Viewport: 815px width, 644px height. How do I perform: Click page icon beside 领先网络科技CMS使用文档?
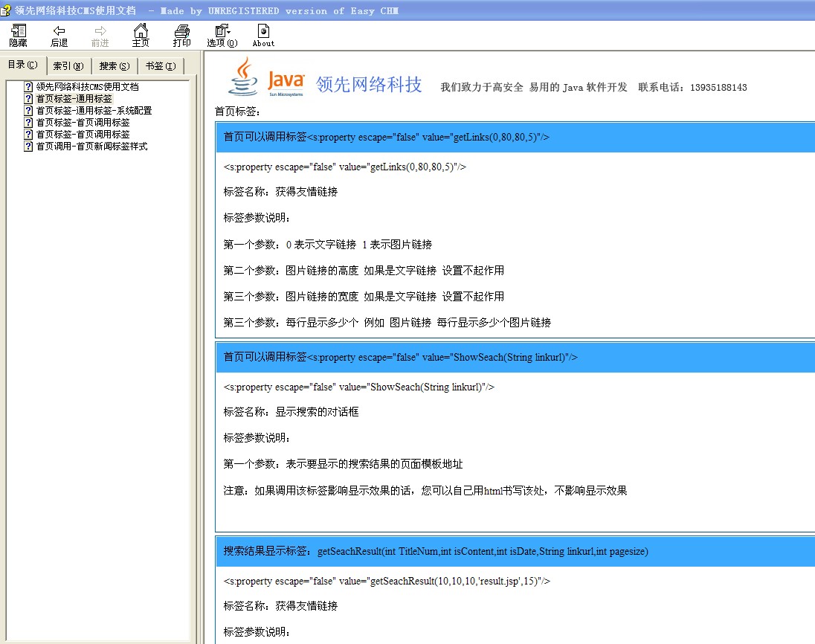tap(28, 87)
